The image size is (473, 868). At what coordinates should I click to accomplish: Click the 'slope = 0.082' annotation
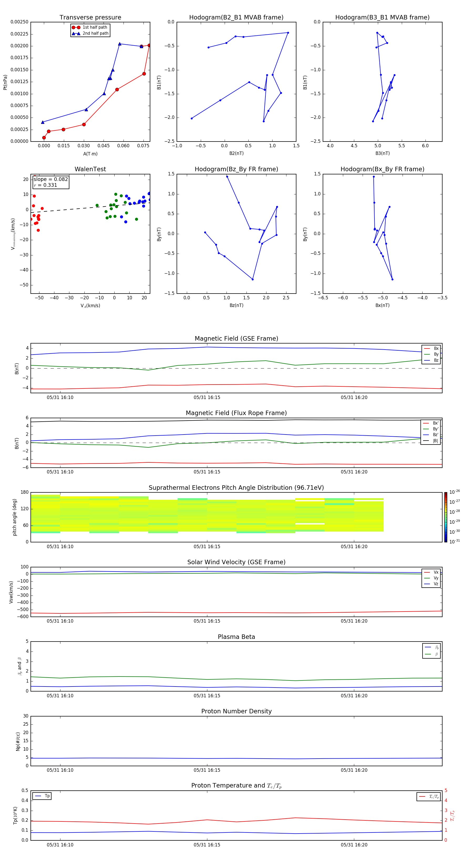51,179
